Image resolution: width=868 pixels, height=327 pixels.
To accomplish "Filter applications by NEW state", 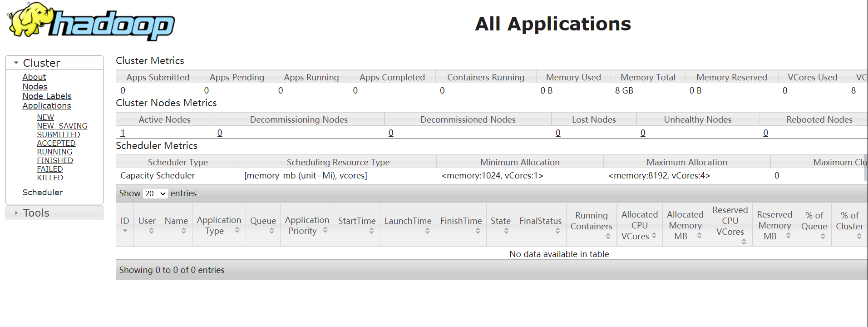I will (45, 117).
